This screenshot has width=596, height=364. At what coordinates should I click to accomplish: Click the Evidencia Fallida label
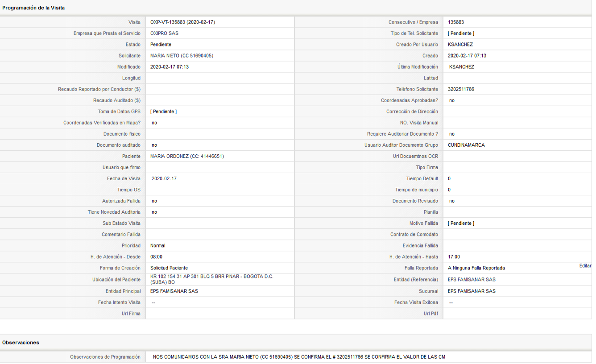pyautogui.click(x=420, y=245)
